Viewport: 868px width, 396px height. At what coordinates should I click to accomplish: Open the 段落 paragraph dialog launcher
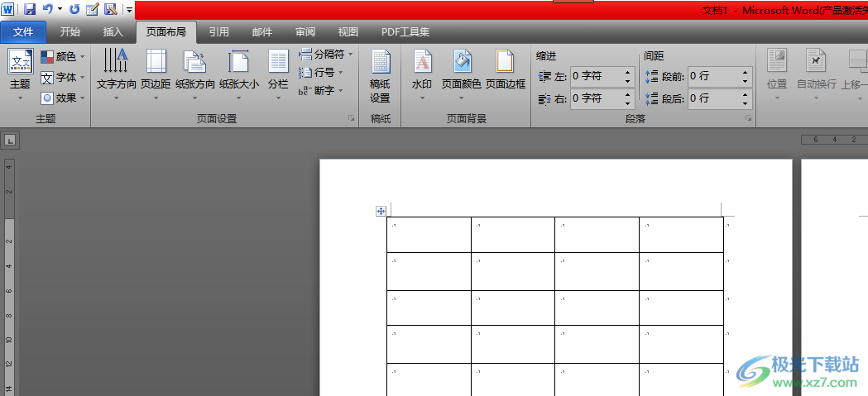748,118
